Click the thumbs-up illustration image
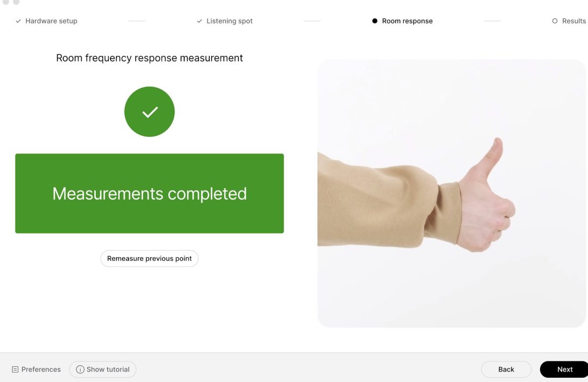This screenshot has height=382, width=588. coord(451,193)
